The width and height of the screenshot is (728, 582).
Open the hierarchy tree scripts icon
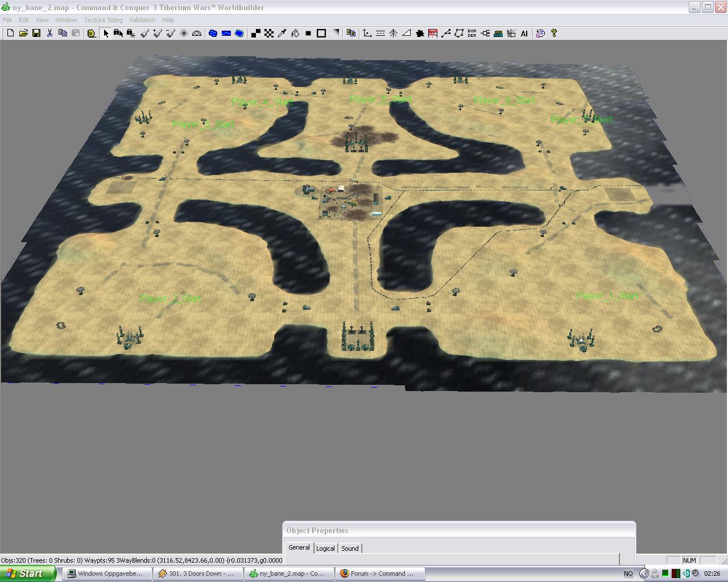pos(485,34)
